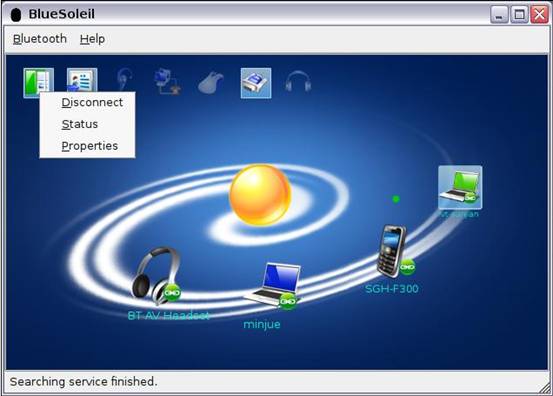Screen dimensions: 553x396
Task: Select the Dial-up Networking service icon
Action: pos(168,82)
